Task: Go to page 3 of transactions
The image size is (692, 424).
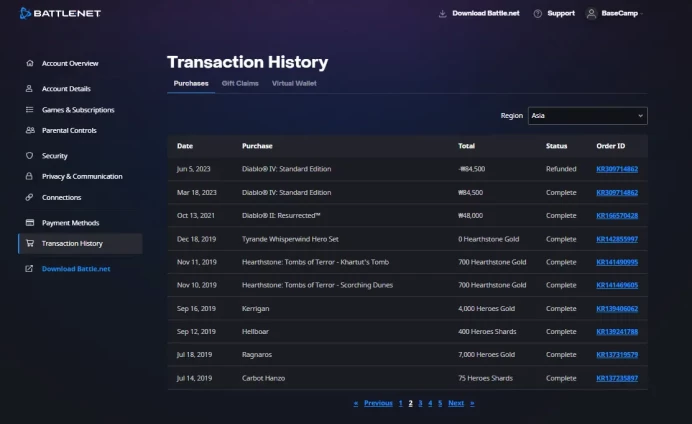Action: pos(420,403)
